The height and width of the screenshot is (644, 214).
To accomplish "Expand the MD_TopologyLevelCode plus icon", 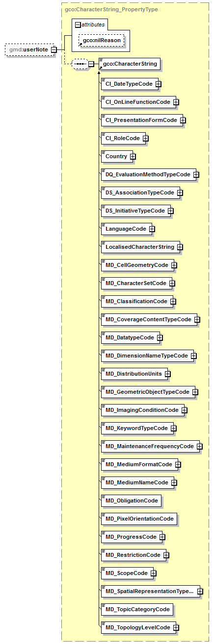I will tap(176, 627).
